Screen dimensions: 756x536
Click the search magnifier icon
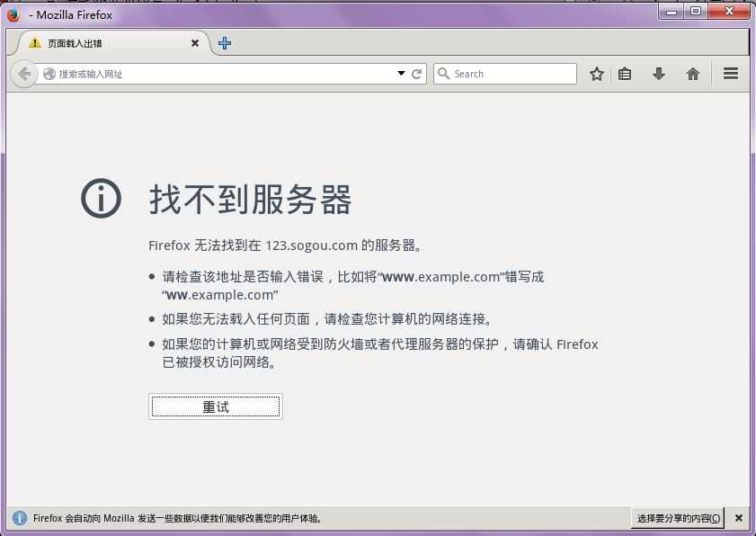[443, 74]
